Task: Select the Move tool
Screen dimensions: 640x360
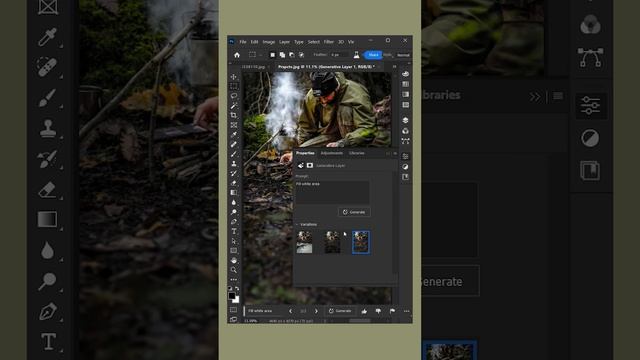Action: pyautogui.click(x=234, y=77)
